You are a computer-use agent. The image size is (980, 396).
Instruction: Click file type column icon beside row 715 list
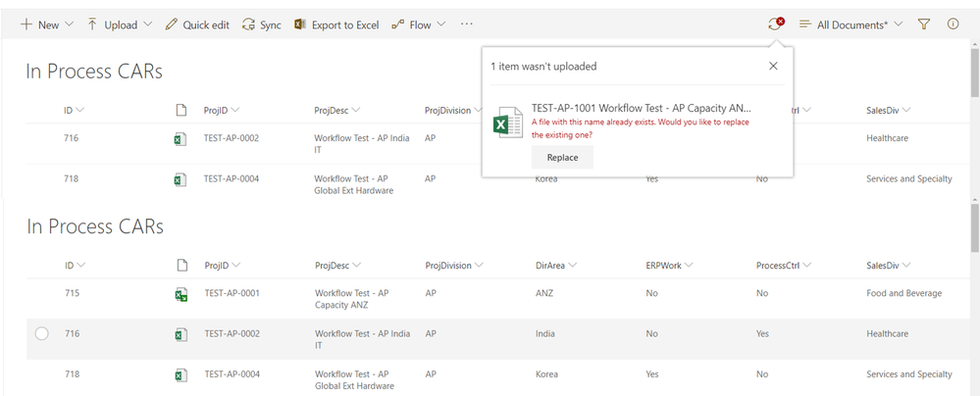[x=181, y=266]
